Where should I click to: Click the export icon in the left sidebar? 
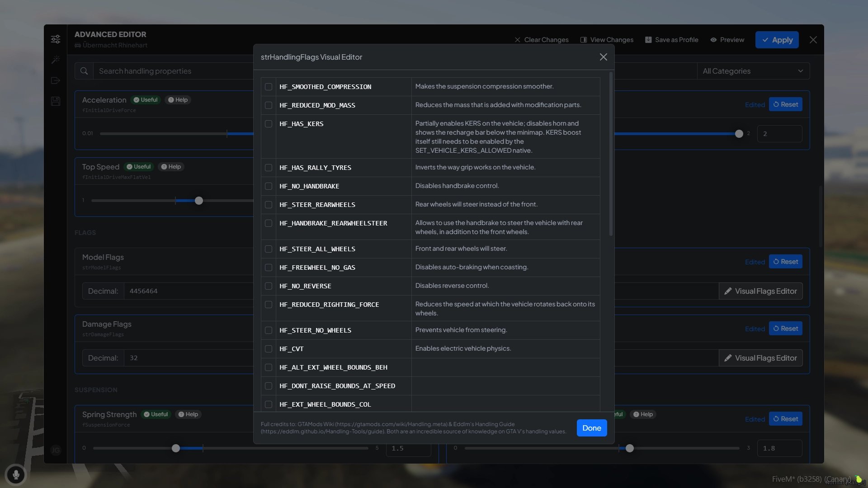click(56, 80)
